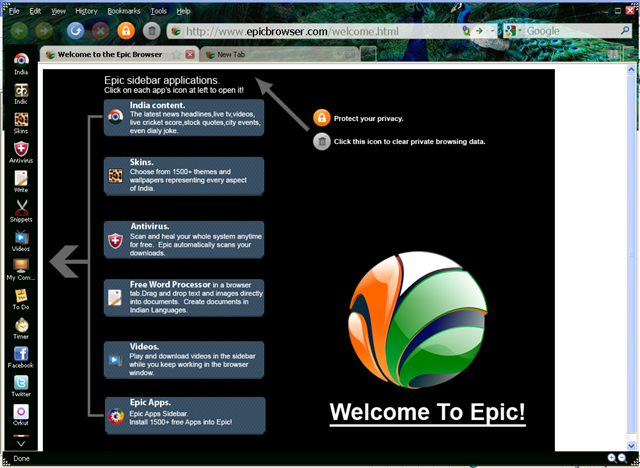Click the Epic Apps card

185,415
